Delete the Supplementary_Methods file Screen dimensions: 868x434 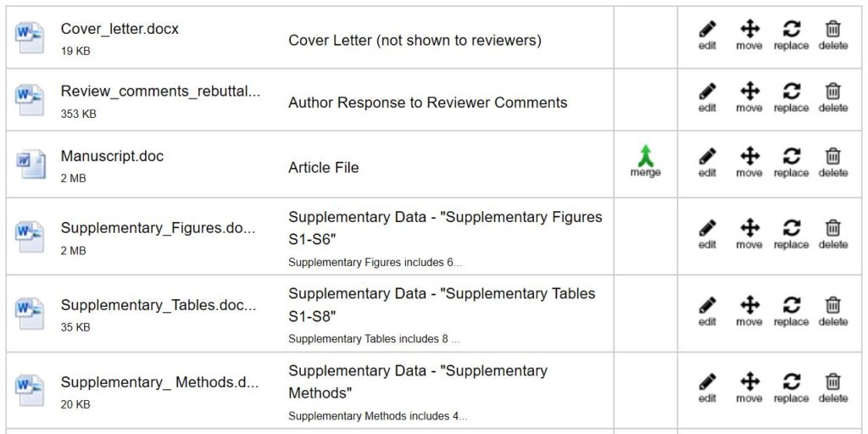(833, 388)
